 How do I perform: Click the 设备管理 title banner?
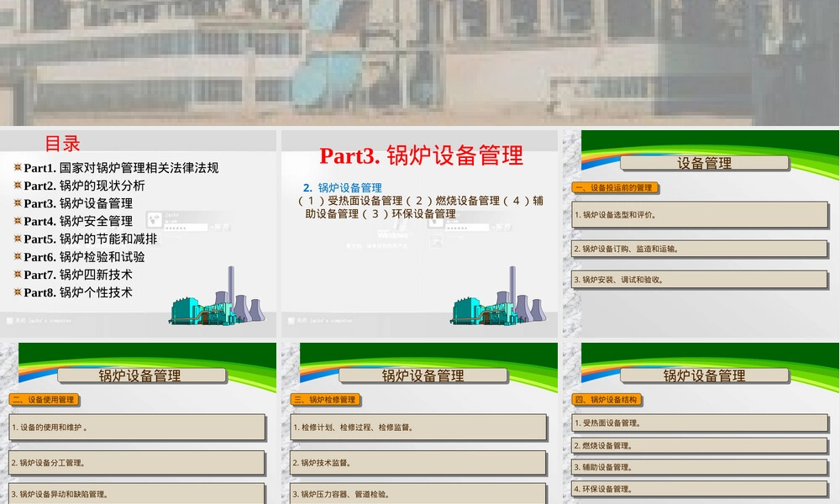[x=705, y=163]
